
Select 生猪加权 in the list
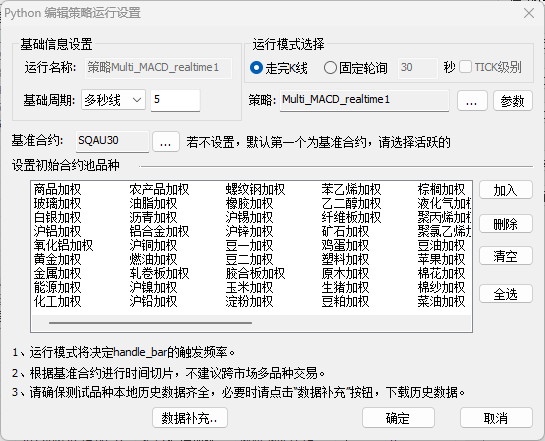[x=345, y=287]
